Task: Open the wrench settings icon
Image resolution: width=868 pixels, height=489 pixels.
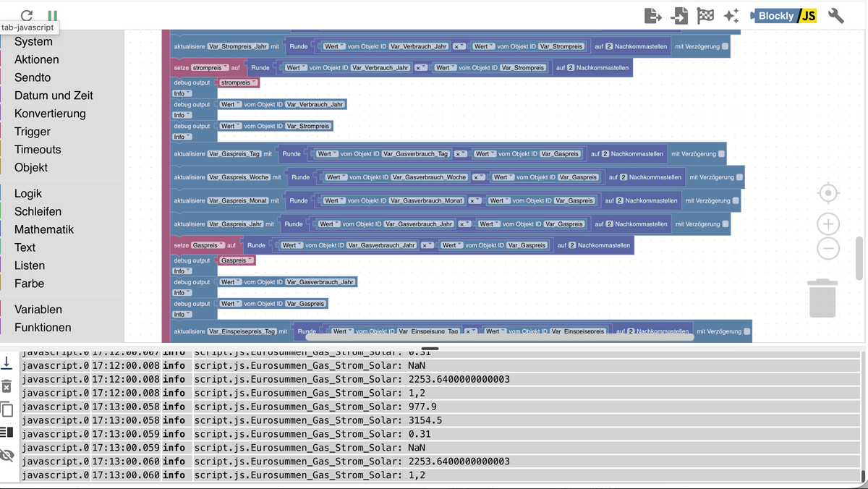Action: tap(836, 15)
